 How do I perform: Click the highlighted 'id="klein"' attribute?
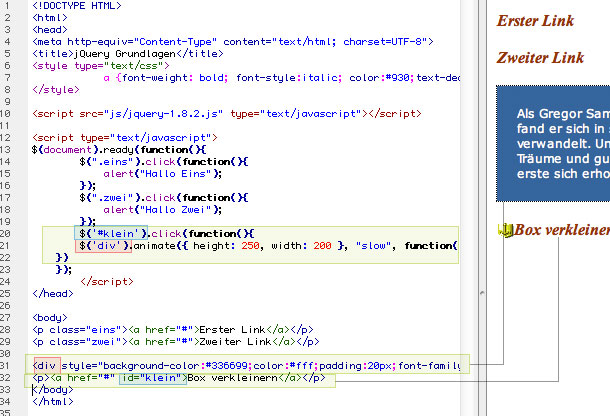coord(153,378)
